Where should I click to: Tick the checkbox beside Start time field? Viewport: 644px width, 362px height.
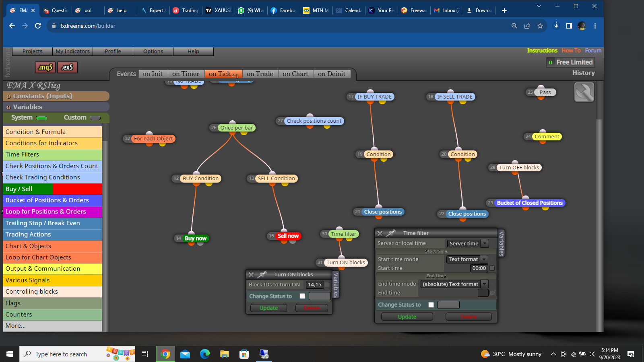pos(492,268)
